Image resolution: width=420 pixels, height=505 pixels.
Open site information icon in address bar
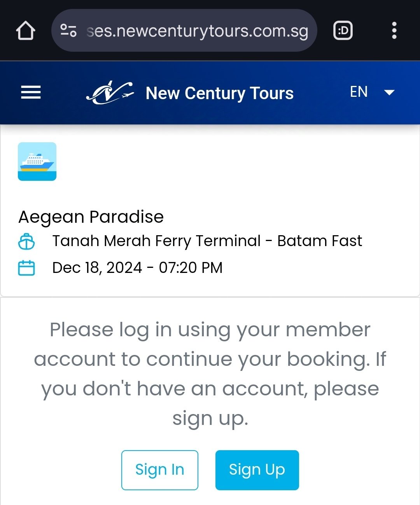point(68,30)
